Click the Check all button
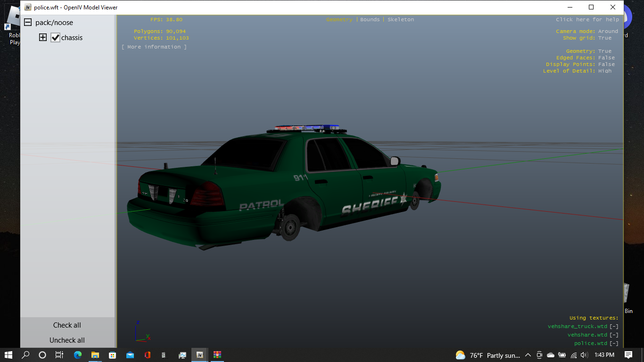Image resolution: width=644 pixels, height=362 pixels. (67, 325)
